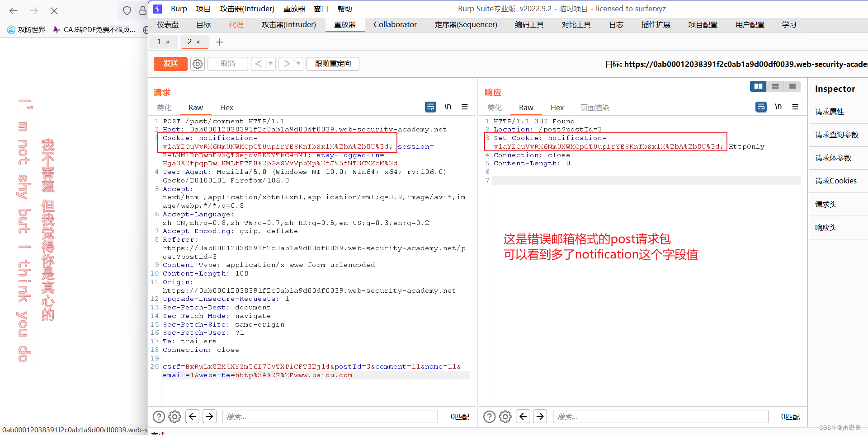Select response Hex view
This screenshot has width=868, height=435.
point(557,108)
